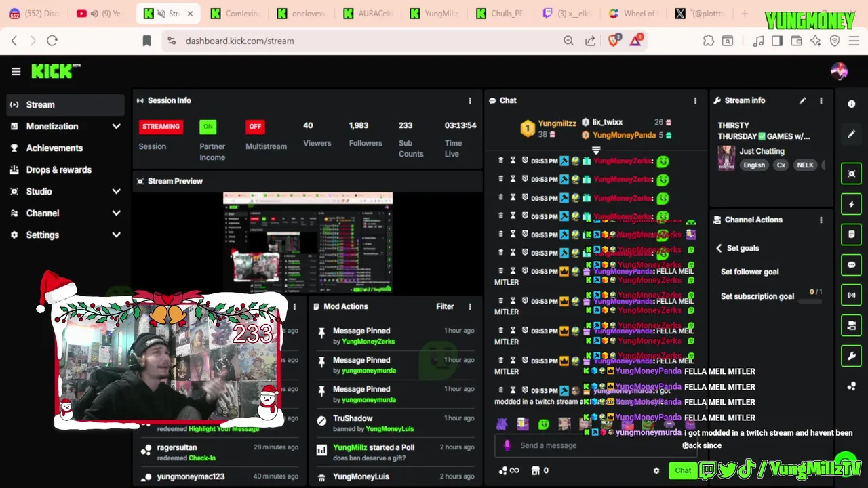
Task: Open Stream info panel three-dot menu
Action: pyautogui.click(x=821, y=100)
